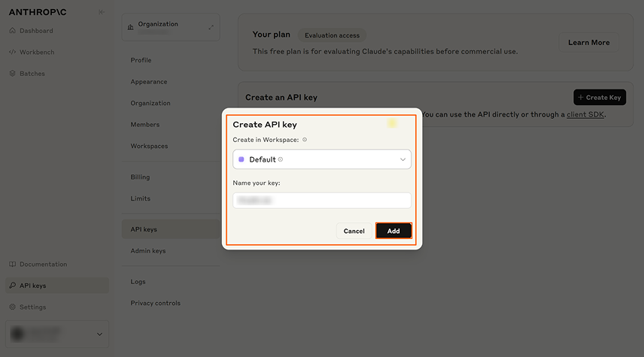Open the Default workspace dropdown
This screenshot has width=644, height=357.
coord(322,159)
